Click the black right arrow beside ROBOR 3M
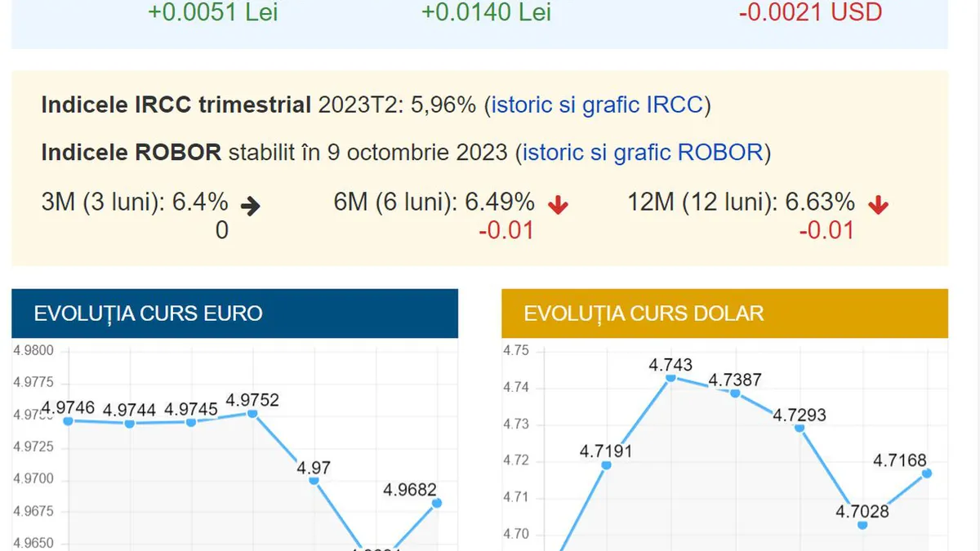Screen dimensions: 980x551 251,207
